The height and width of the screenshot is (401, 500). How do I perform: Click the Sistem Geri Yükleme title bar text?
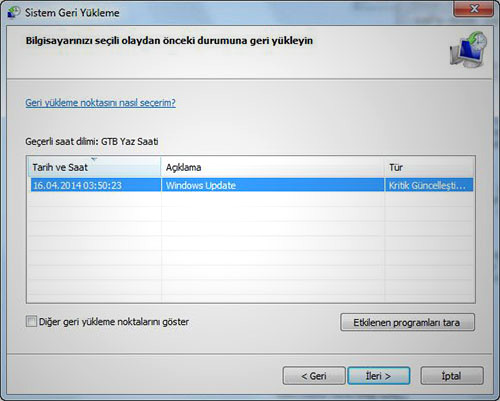point(72,13)
